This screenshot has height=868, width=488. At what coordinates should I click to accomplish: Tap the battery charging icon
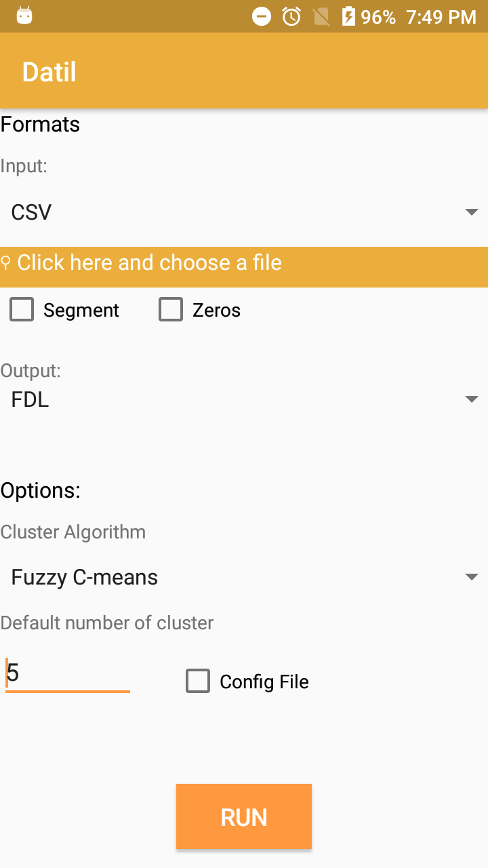click(348, 16)
